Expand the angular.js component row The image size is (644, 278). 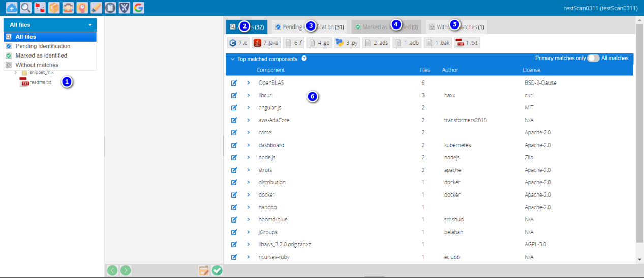click(249, 107)
